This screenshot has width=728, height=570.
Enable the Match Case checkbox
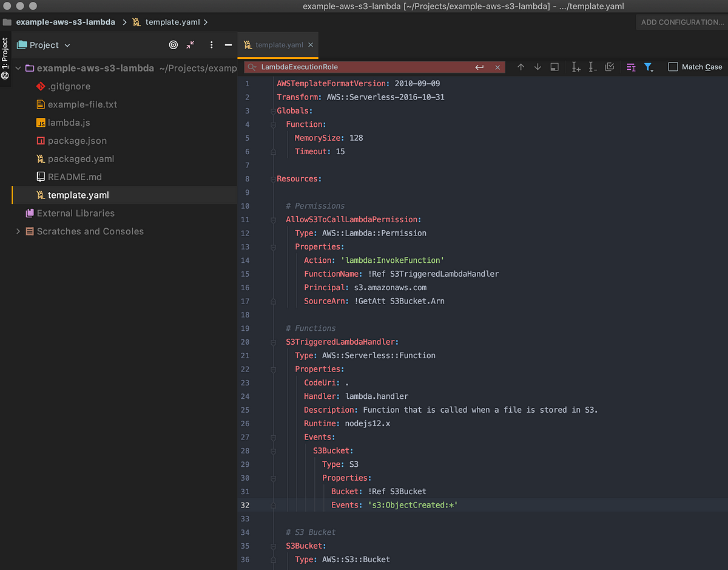673,67
